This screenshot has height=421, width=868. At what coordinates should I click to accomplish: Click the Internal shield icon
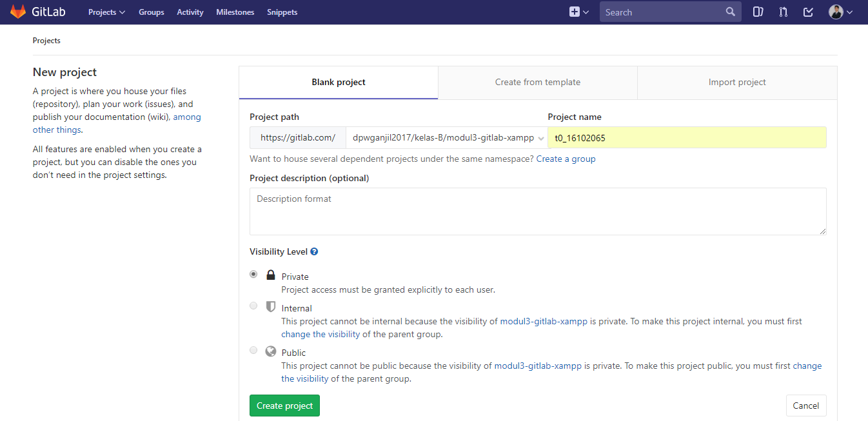pos(271,307)
